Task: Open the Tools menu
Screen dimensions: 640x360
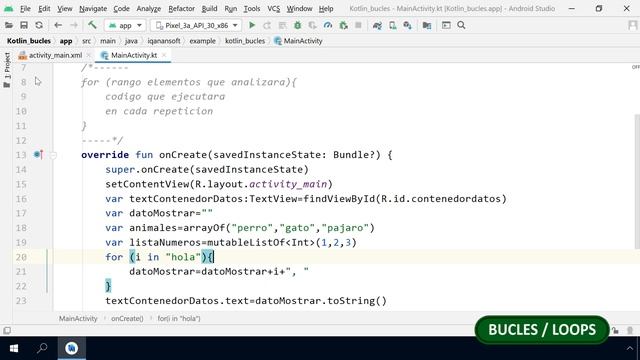Action: [x=252, y=9]
